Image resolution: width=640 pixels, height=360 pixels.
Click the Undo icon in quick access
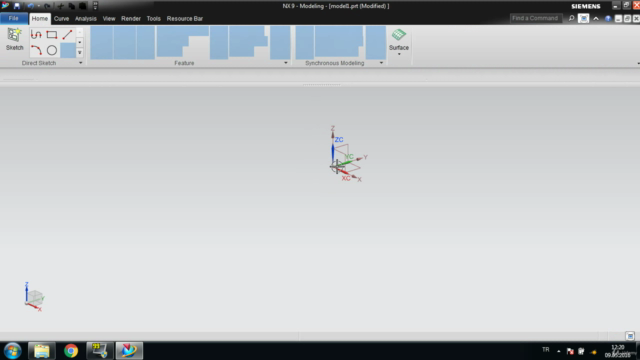(30, 6)
